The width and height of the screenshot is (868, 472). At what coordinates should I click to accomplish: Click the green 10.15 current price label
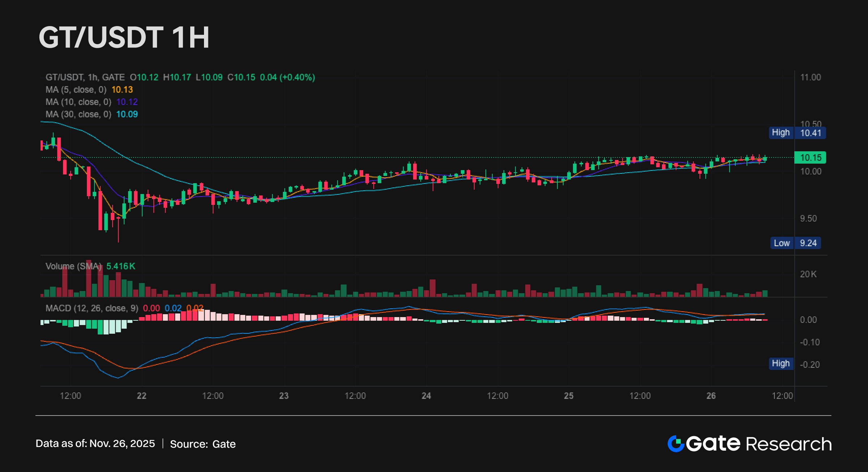point(810,158)
